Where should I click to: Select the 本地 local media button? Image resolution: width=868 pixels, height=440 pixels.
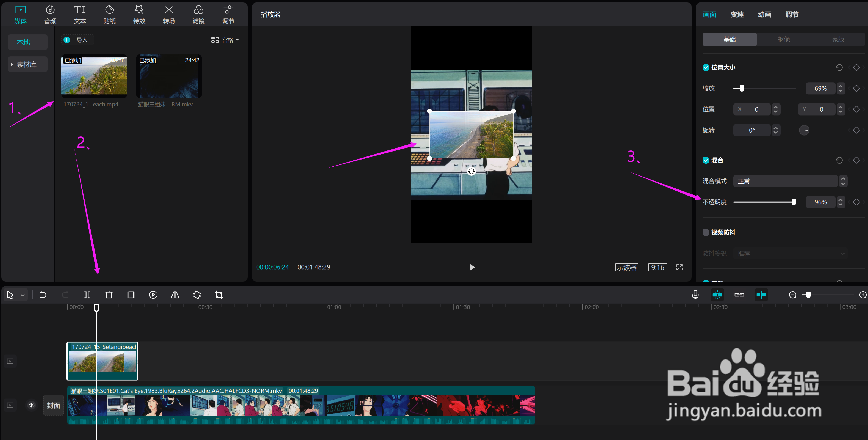point(28,42)
